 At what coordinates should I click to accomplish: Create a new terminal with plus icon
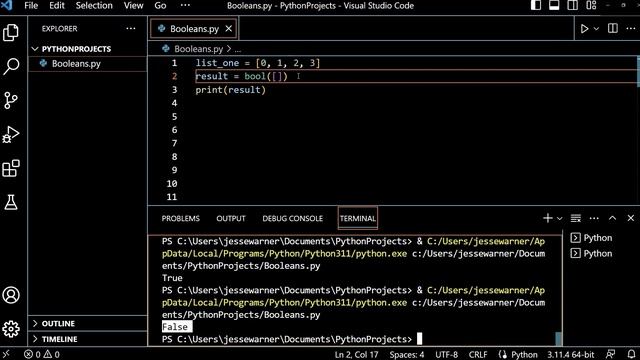(x=547, y=218)
